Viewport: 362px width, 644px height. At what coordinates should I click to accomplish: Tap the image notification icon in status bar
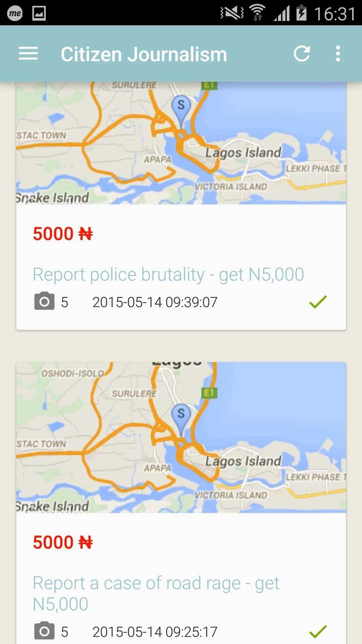[x=39, y=13]
